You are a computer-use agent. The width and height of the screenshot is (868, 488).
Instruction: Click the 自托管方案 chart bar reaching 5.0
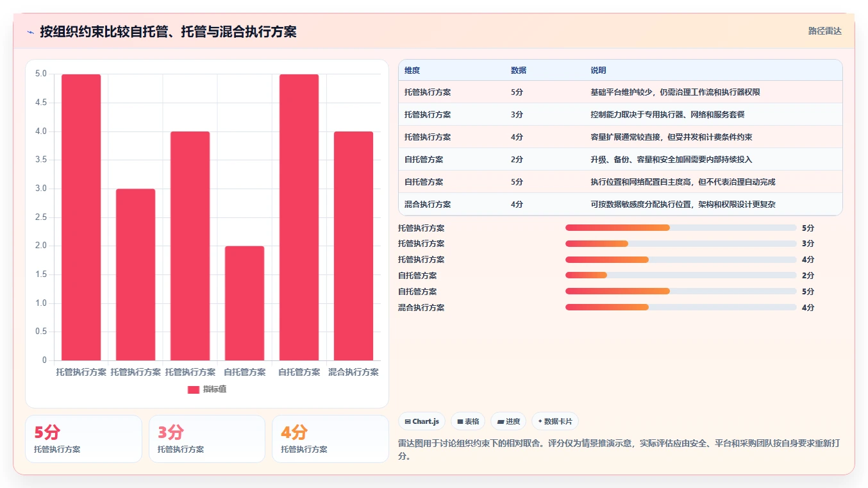(299, 217)
